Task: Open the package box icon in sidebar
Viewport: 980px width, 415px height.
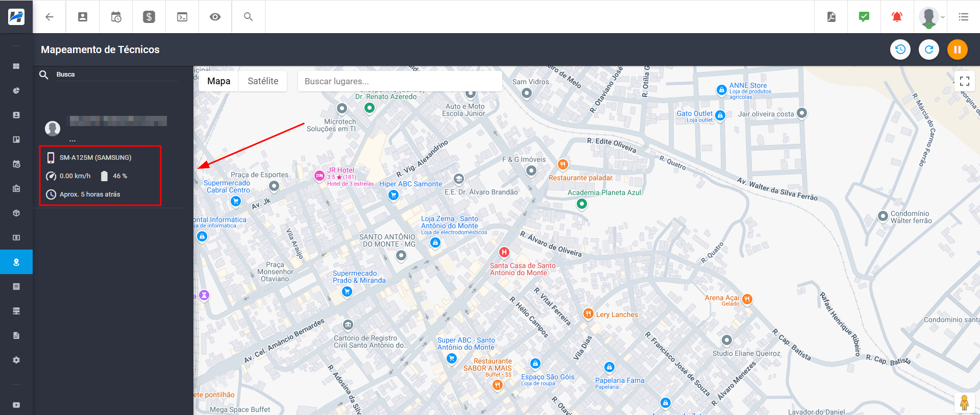Action: [x=16, y=213]
